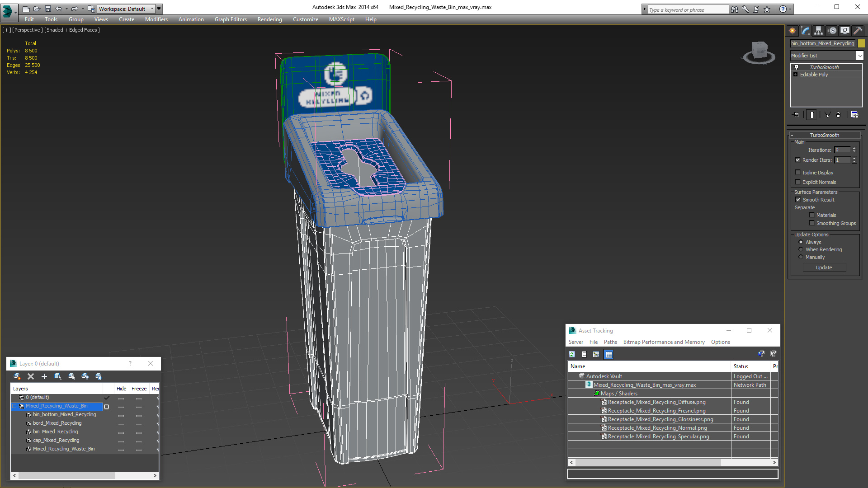Open Bitmap Performance and Memory menu

664,342
